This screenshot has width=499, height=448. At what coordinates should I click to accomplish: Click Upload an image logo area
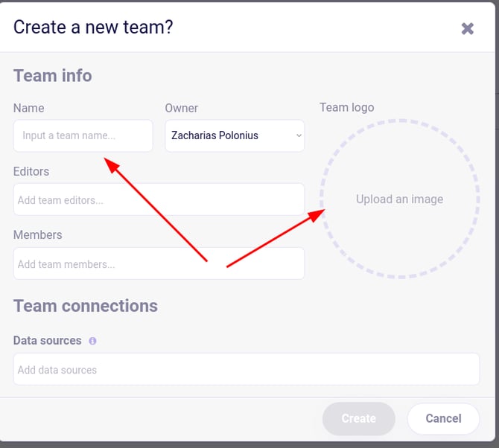(400, 199)
